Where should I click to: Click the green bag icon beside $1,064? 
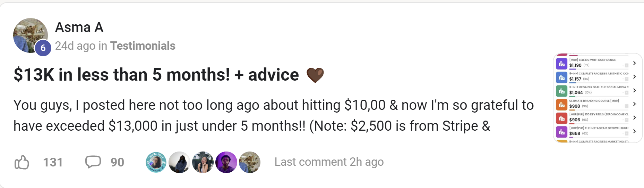click(x=561, y=91)
